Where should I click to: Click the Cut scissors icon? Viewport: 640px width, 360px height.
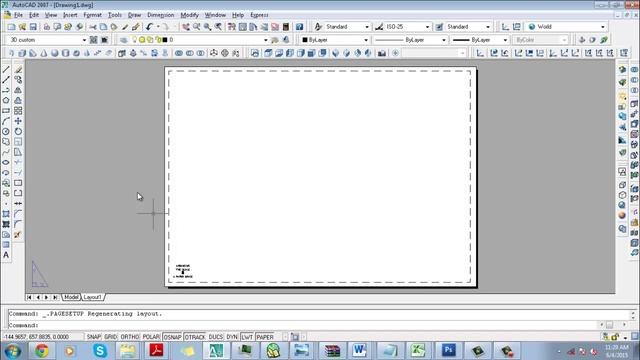click(93, 27)
